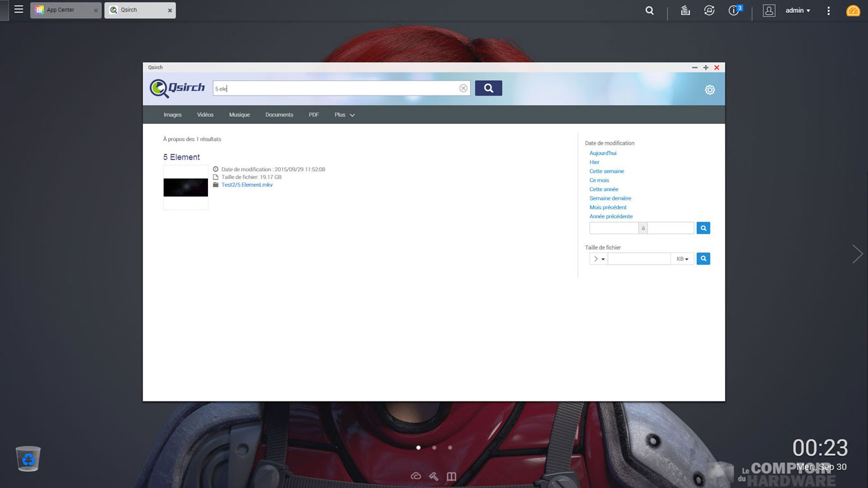Click the desktop search magnifier in top bar

click(x=650, y=10)
